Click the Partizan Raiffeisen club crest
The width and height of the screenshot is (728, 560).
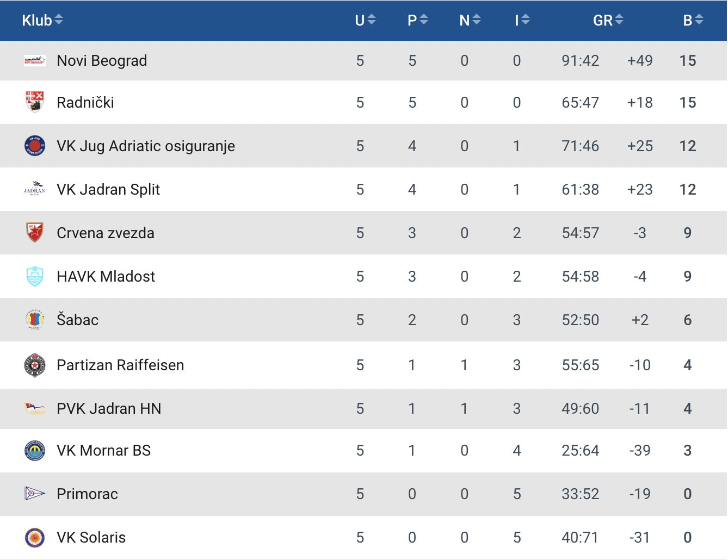pyautogui.click(x=35, y=365)
